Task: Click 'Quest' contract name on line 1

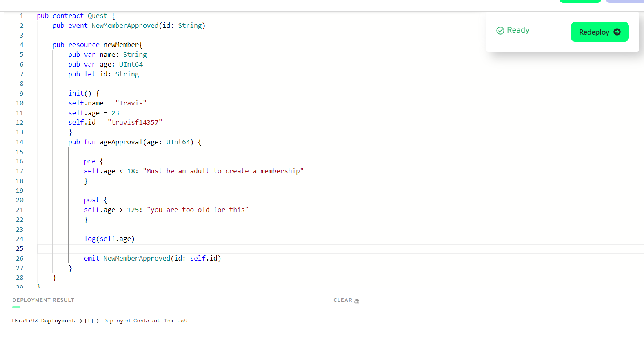Action: 97,16
